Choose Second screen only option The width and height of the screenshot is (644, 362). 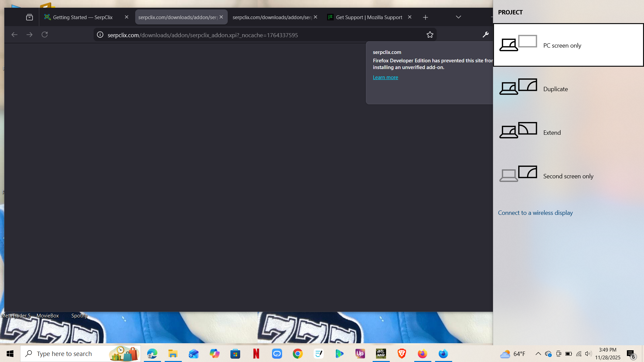point(568,176)
